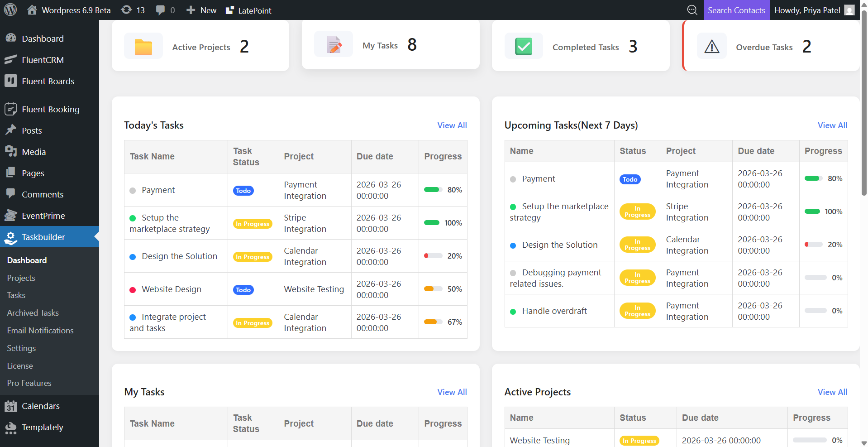The width and height of the screenshot is (868, 447).
Task: Open Calendars from the sidebar
Action: point(11,406)
